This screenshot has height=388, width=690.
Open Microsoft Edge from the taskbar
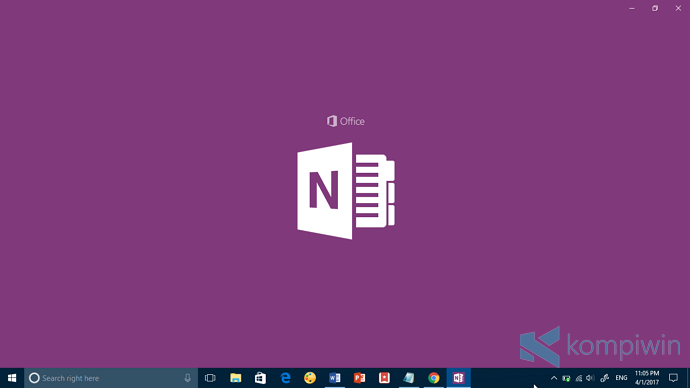click(x=285, y=378)
